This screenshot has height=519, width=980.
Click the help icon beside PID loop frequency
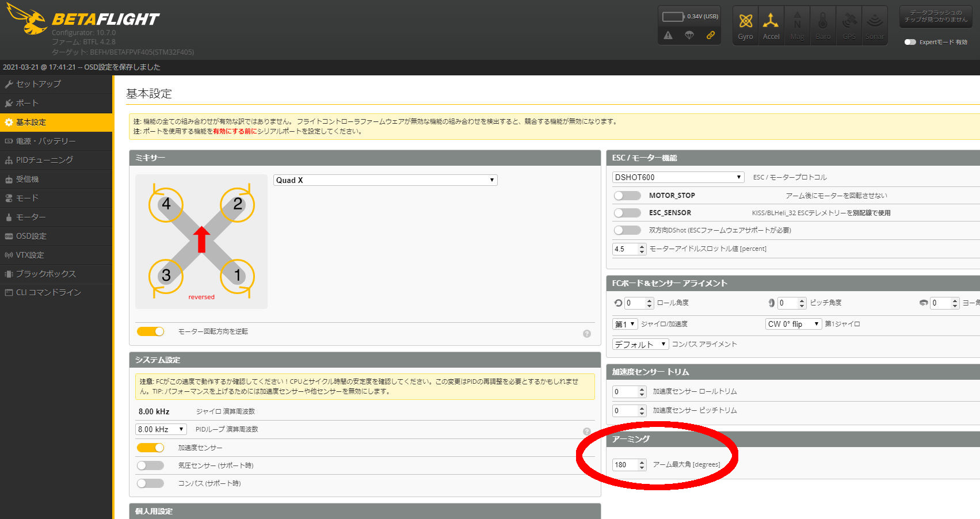[x=587, y=432]
